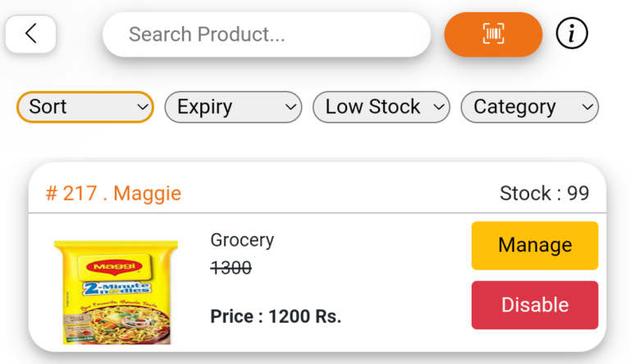Select the Price : 1200 Rs. text
This screenshot has height=364, width=630.
(x=276, y=316)
